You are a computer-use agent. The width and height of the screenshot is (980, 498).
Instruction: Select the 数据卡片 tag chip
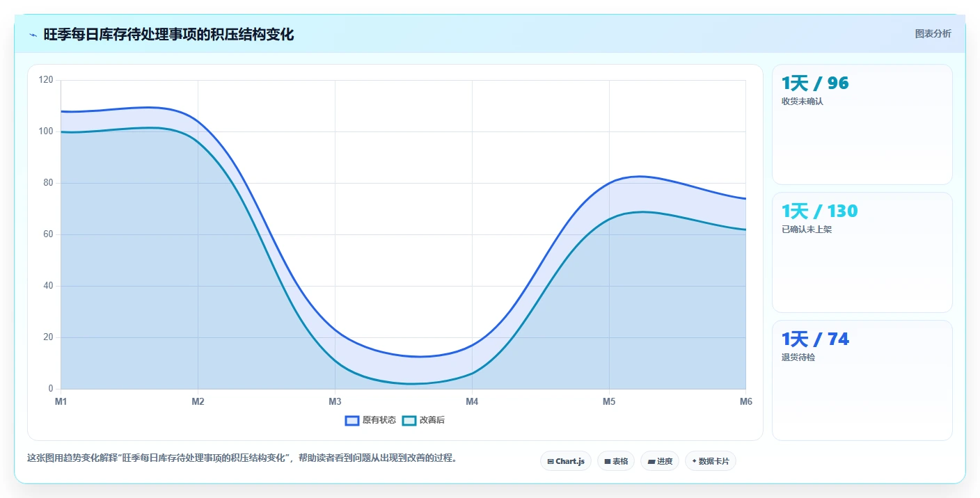click(x=711, y=461)
